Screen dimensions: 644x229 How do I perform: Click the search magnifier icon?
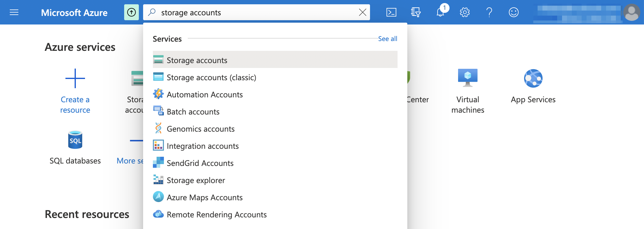(x=152, y=12)
